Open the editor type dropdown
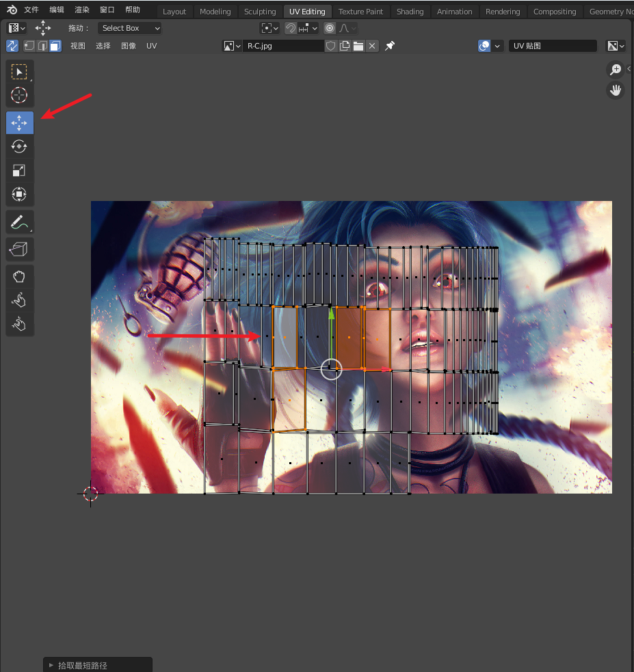 pyautogui.click(x=17, y=28)
